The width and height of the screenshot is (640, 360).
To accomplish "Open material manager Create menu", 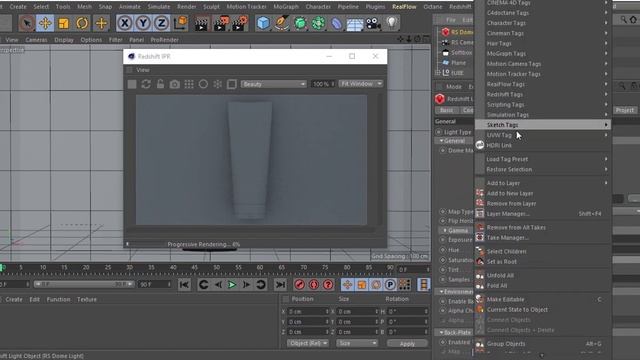I will tap(14, 300).
